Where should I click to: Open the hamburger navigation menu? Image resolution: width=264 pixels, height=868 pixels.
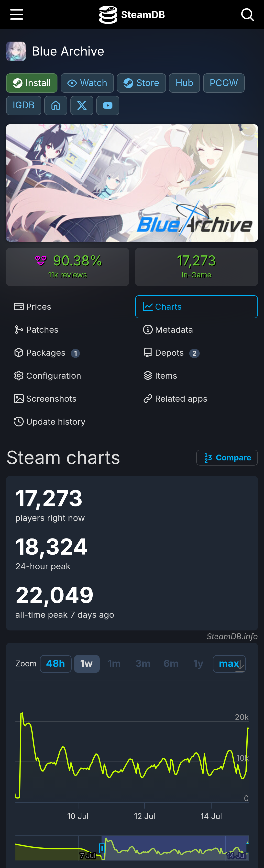coord(17,14)
